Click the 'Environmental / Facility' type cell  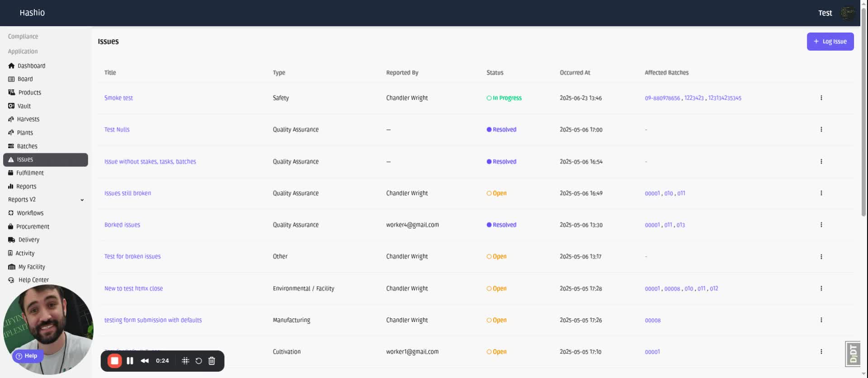point(303,288)
